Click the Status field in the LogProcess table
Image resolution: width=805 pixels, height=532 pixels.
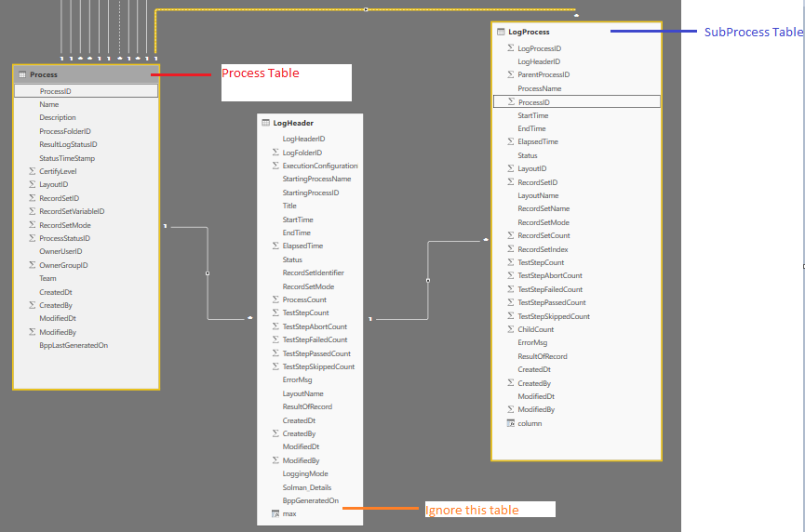(x=528, y=155)
